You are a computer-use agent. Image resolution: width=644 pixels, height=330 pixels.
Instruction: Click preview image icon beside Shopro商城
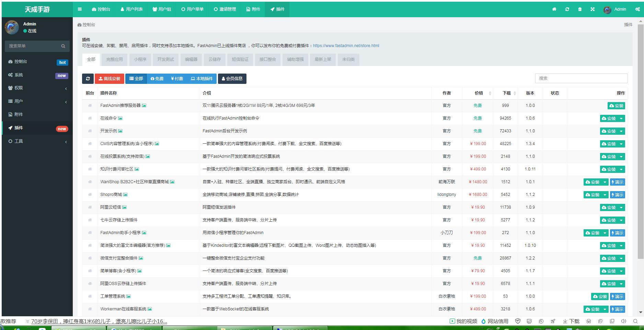pyautogui.click(x=125, y=195)
